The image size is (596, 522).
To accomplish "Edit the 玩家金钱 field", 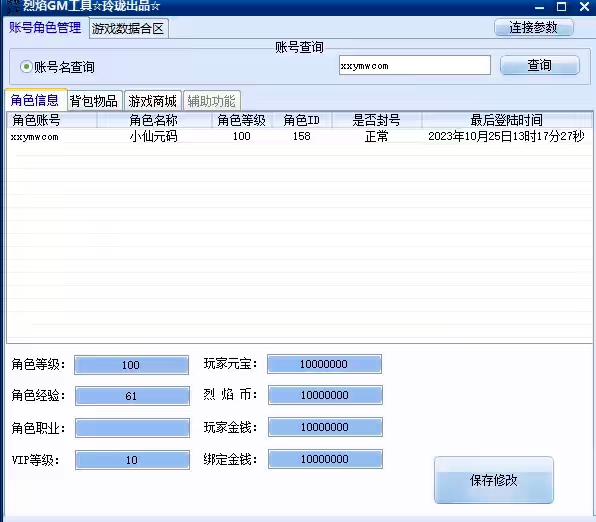I will (325, 427).
